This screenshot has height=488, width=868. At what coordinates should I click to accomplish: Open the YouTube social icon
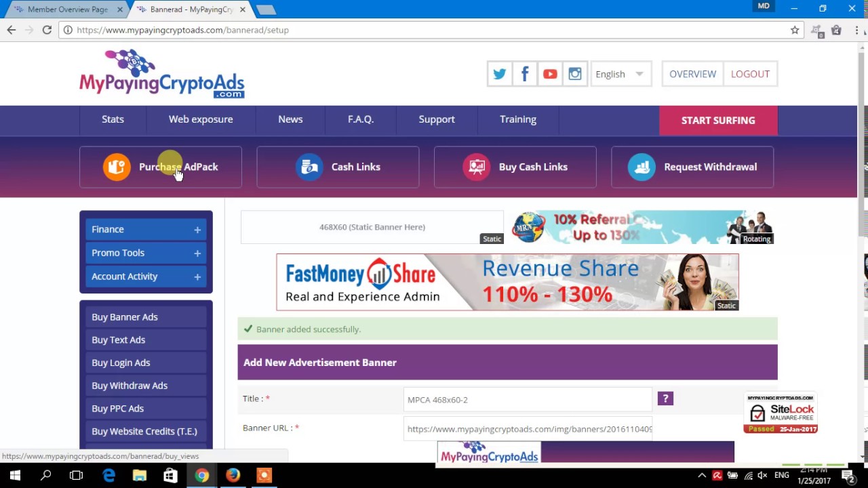[x=550, y=74]
